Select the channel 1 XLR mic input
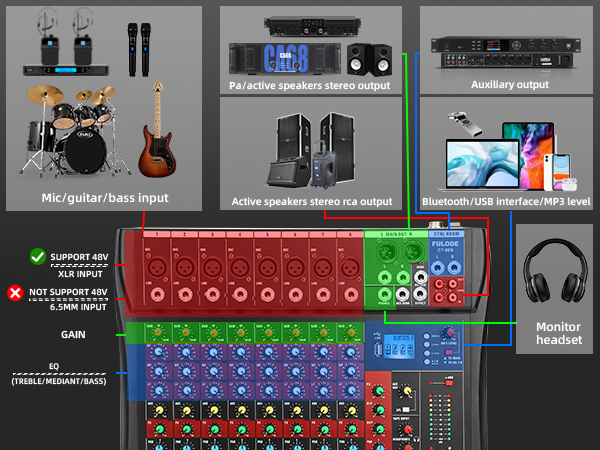The width and height of the screenshot is (600, 450). tap(157, 267)
